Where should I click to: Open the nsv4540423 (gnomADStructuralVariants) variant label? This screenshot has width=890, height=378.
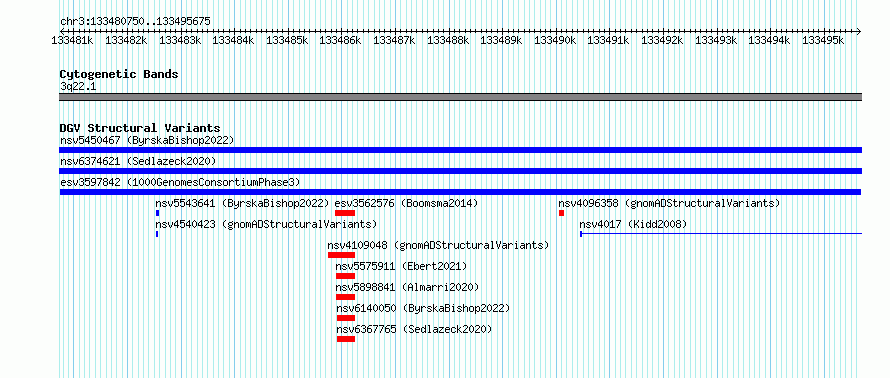[266, 224]
